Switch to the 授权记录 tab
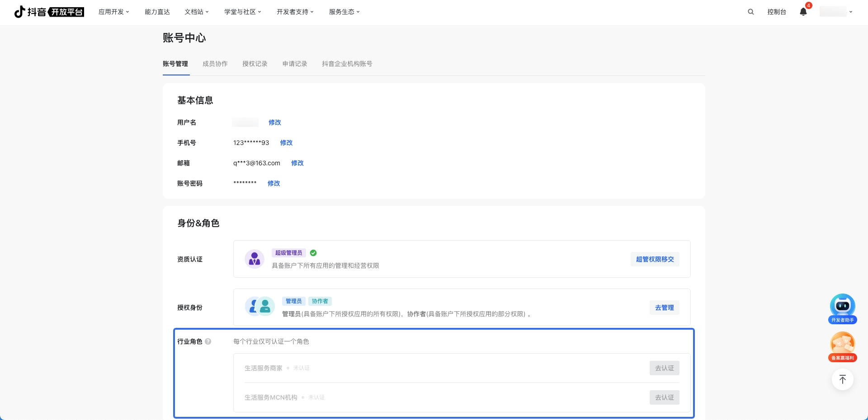Viewport: 868px width, 420px height. [255, 64]
